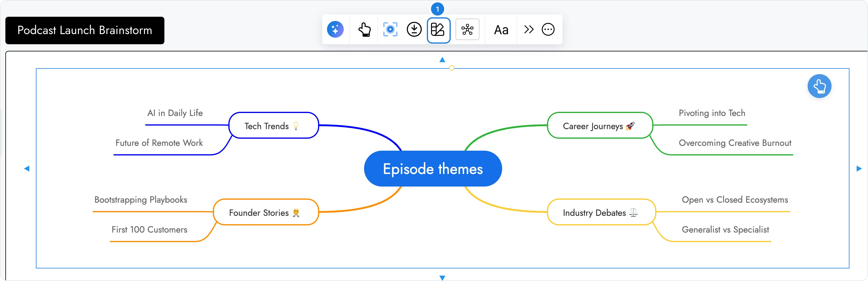868x281 pixels.
Task: Click the Podcast Launch Brainstorm title
Action: click(85, 30)
